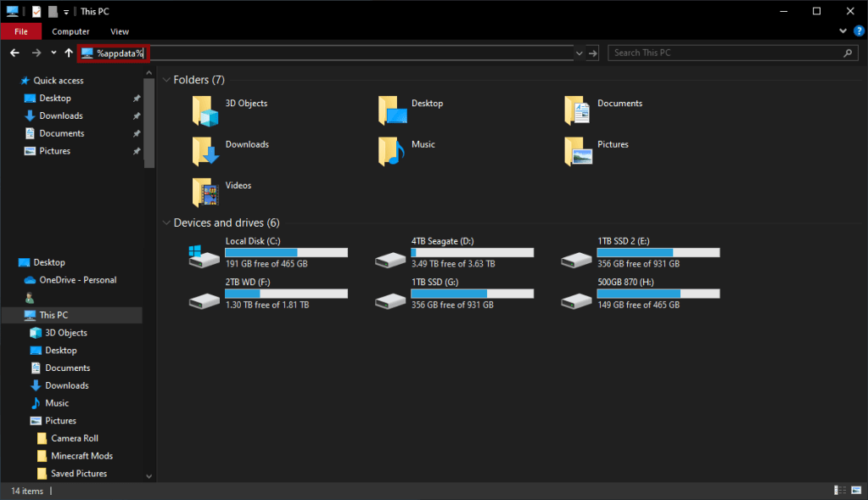Go up one folder level arrow
Viewport: 868px width, 500px height.
(x=69, y=53)
